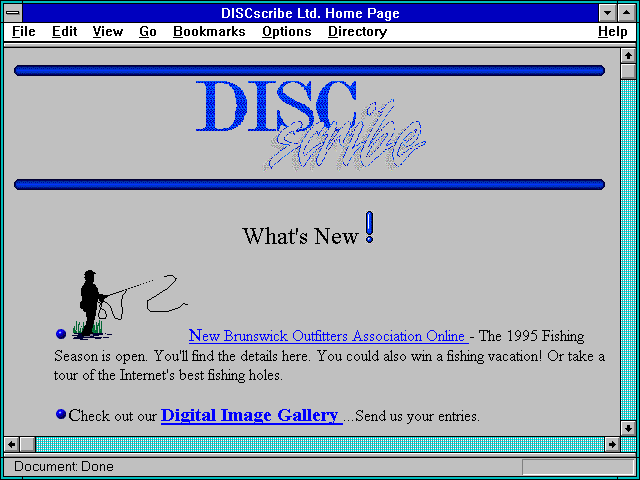Click the text tour of the Internet's best fishing holes
This screenshot has height=480, width=640.
click(x=168, y=375)
